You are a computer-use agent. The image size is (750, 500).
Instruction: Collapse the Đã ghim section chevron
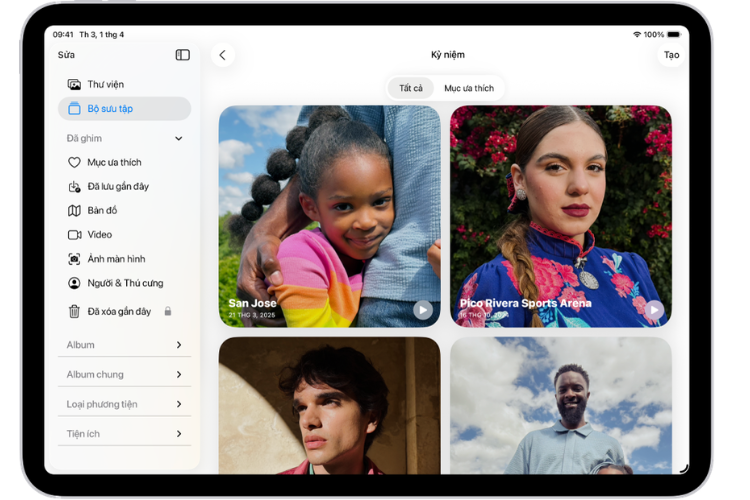(178, 138)
